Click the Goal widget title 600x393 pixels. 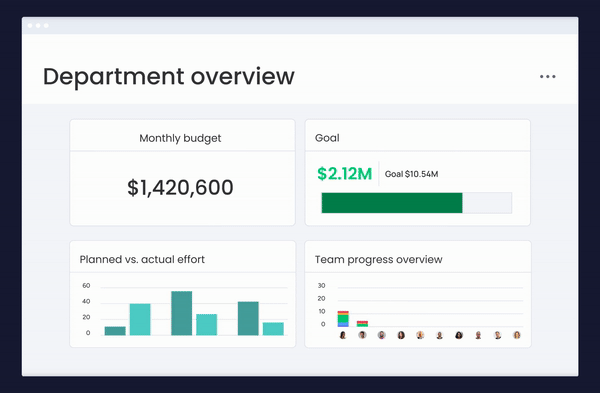click(x=327, y=138)
